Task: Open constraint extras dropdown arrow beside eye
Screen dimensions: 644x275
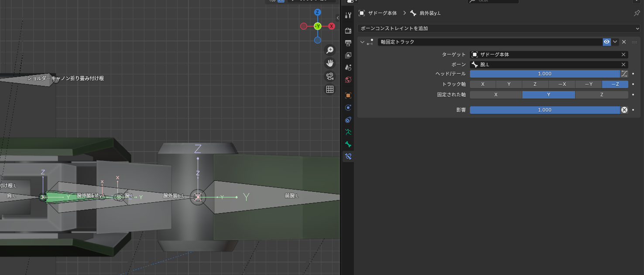Action: click(x=615, y=42)
